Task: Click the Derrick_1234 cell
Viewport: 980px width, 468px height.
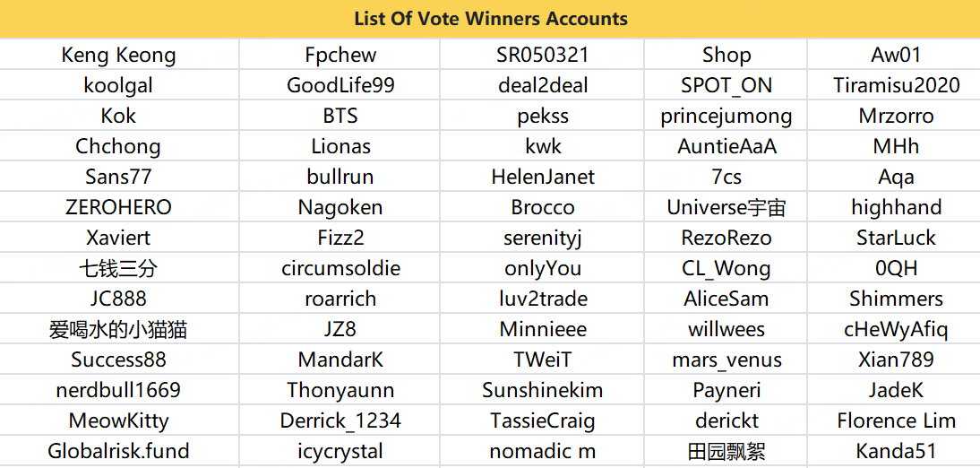Action: click(340, 421)
